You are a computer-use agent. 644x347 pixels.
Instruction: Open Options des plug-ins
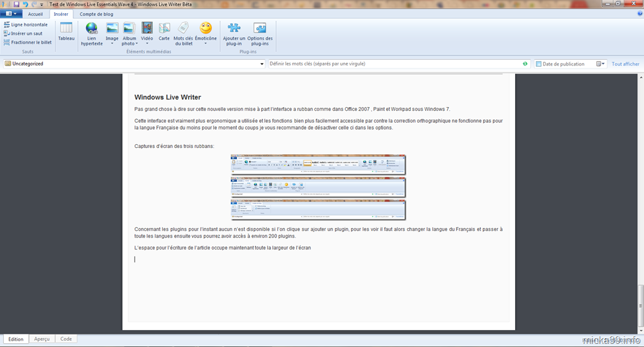click(x=260, y=34)
